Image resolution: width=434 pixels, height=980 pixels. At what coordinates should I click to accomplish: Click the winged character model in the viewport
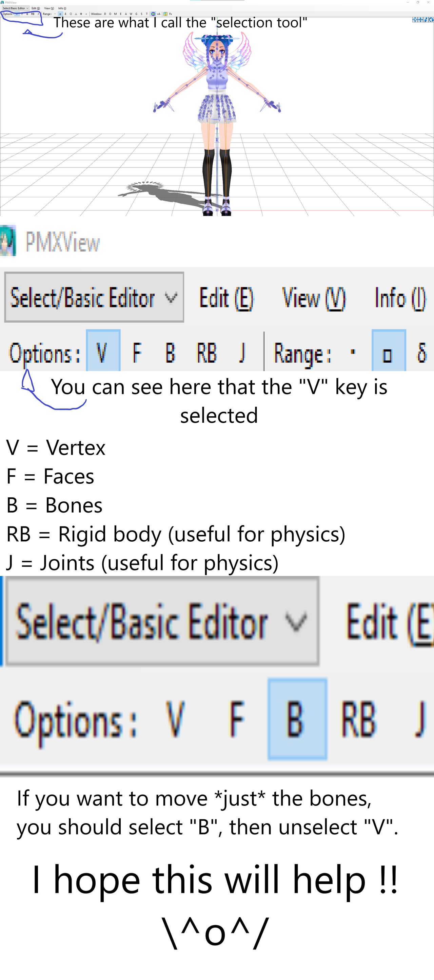click(x=217, y=122)
